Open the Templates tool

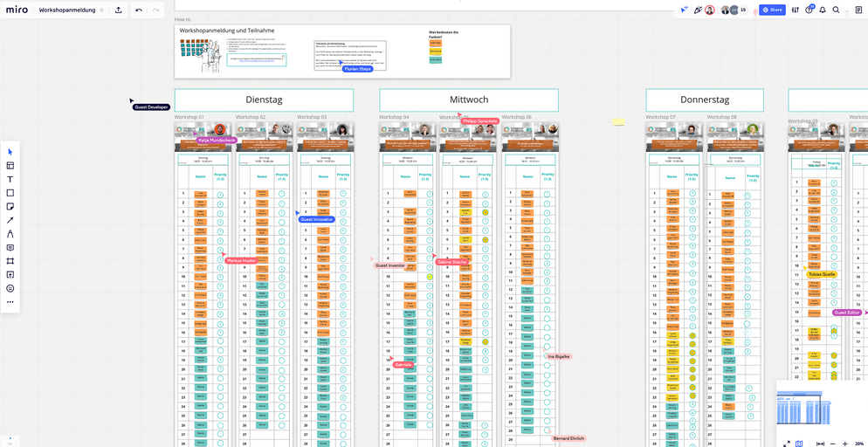[10, 165]
